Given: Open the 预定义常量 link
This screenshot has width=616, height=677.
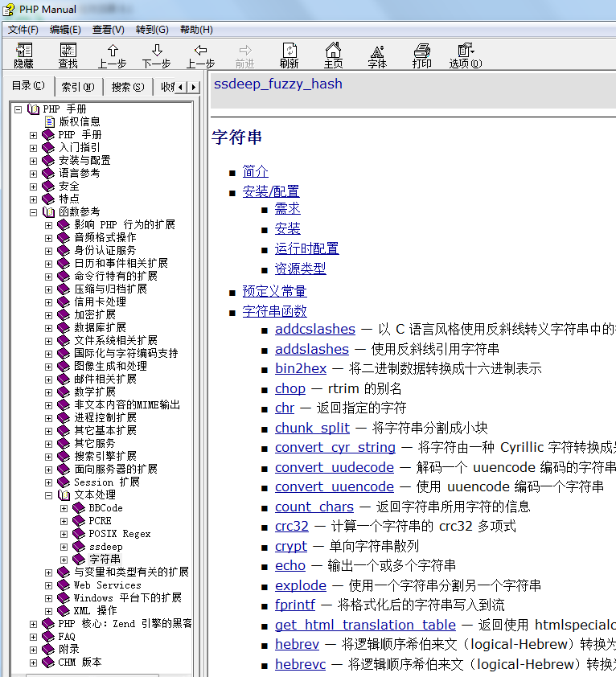Looking at the screenshot, I should pos(275,291).
